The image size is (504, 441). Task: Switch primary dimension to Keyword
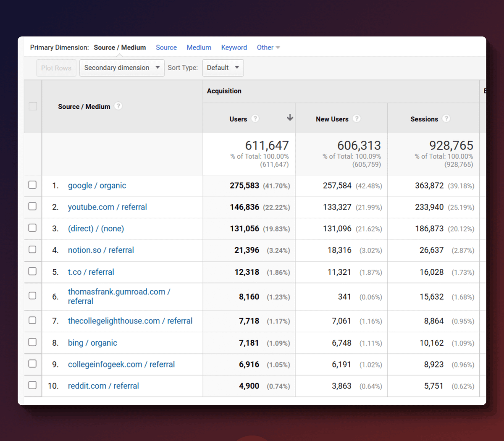234,47
